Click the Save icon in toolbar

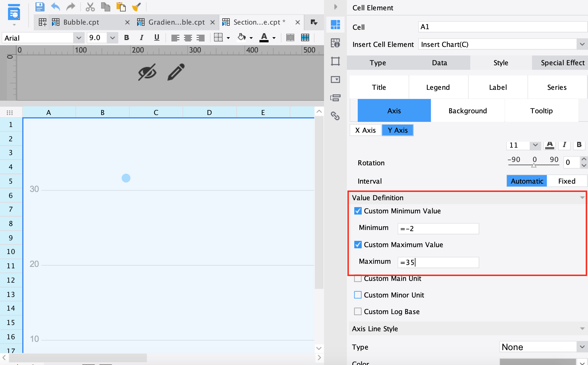tap(40, 7)
